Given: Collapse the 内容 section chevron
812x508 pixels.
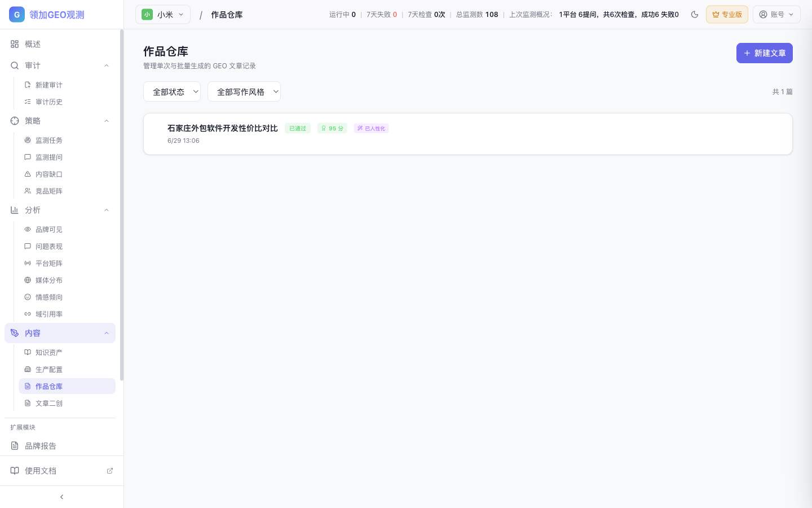Looking at the screenshot, I should tap(107, 333).
